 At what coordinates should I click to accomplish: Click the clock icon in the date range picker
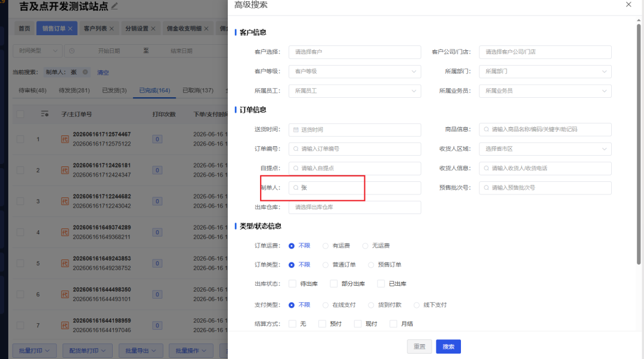(x=72, y=51)
